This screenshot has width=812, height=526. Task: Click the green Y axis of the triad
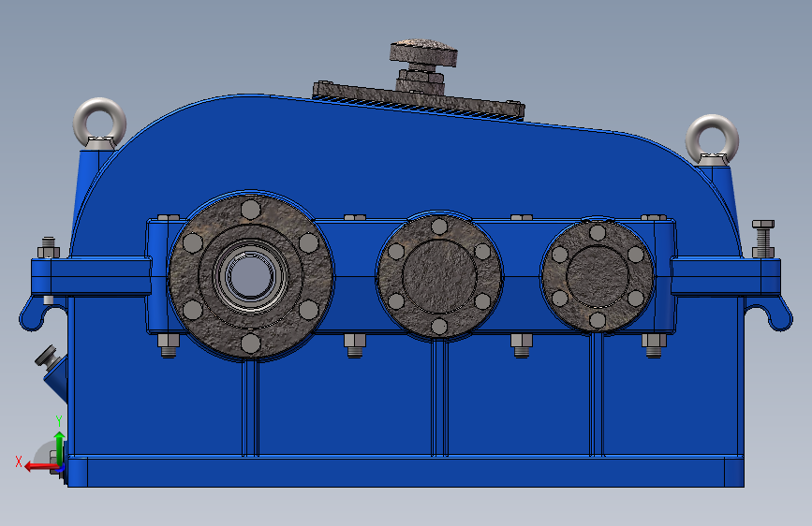coord(60,447)
